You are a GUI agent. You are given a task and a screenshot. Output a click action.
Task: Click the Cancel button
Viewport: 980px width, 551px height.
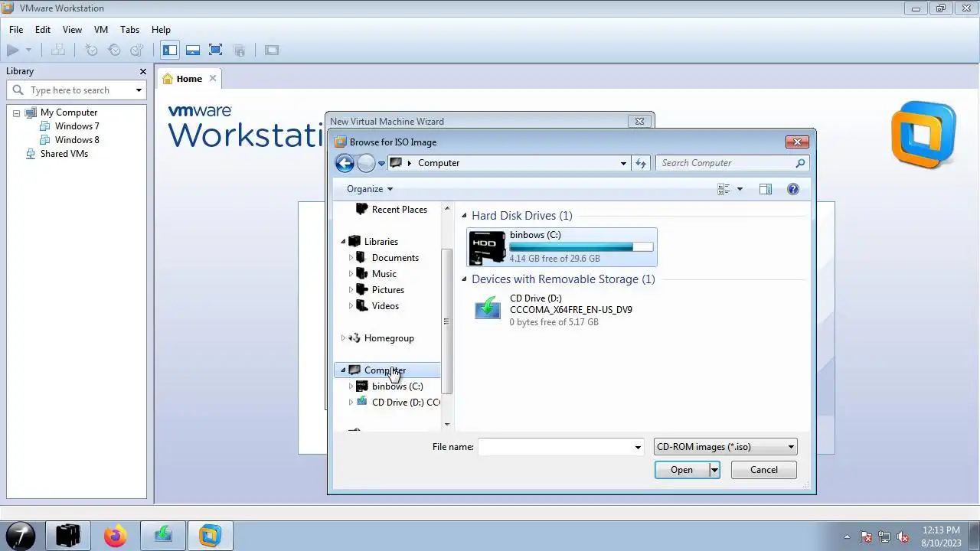tap(764, 470)
